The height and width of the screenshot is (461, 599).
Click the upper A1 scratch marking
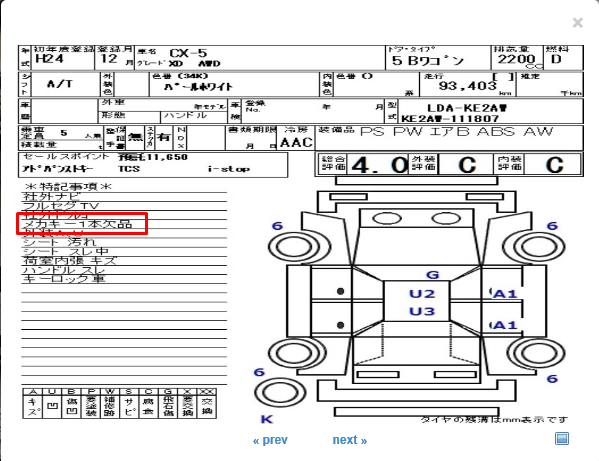pyautogui.click(x=504, y=294)
